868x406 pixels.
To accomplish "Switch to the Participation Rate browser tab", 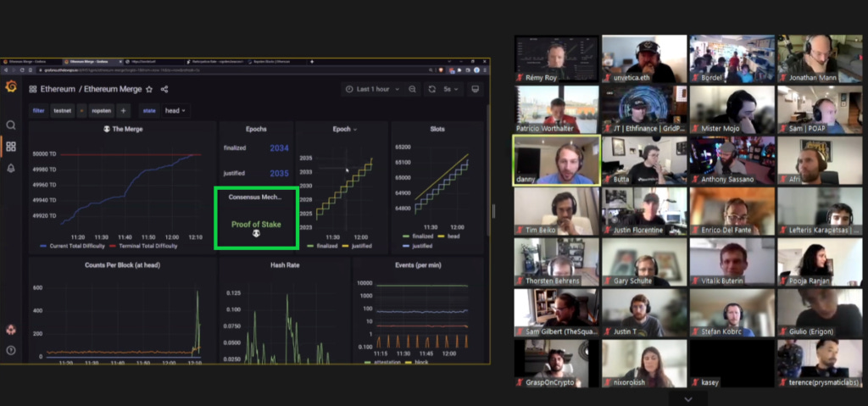I will point(214,62).
